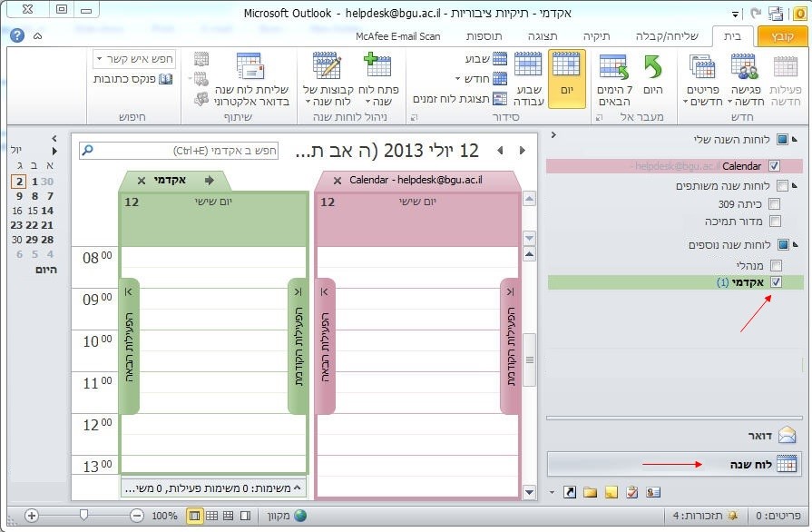
Task: Open the Folder (תיקיה) tab
Action: [597, 36]
